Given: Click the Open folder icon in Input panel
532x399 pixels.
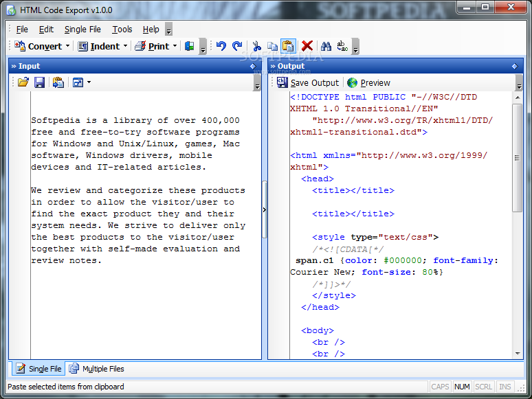Looking at the screenshot, I should tap(23, 82).
